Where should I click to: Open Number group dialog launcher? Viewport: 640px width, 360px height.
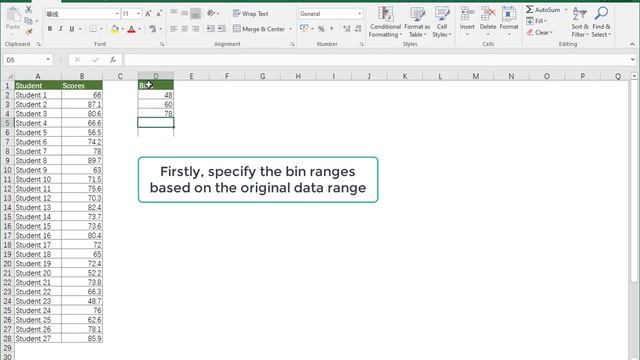tap(362, 44)
